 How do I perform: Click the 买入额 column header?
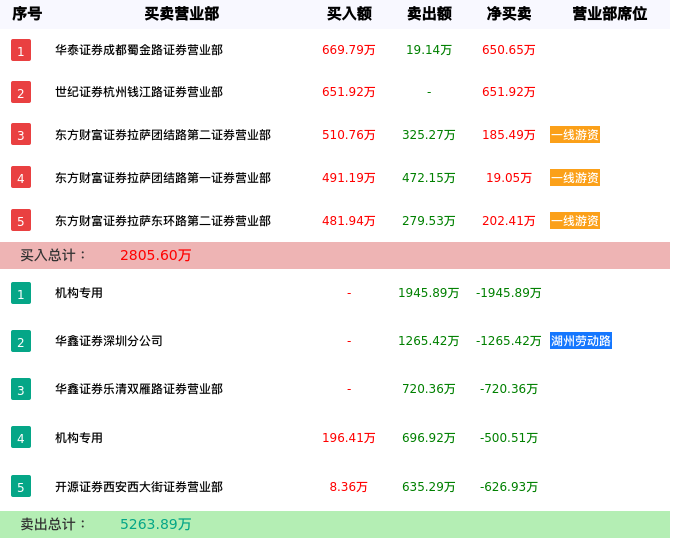click(349, 14)
